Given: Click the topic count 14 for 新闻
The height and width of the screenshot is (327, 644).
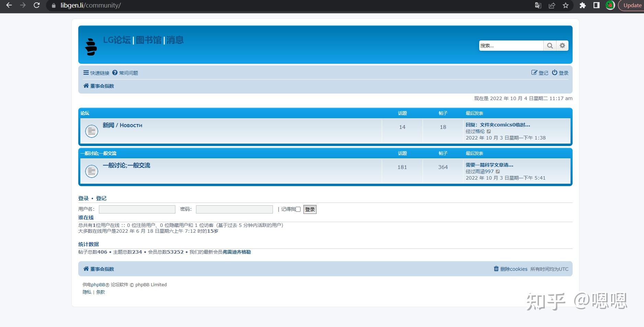Looking at the screenshot, I should point(402,127).
